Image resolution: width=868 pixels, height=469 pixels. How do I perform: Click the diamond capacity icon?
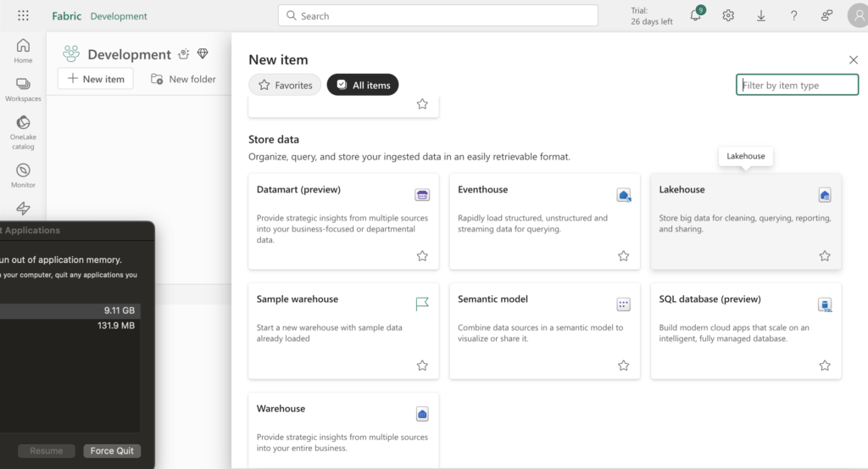click(x=203, y=53)
